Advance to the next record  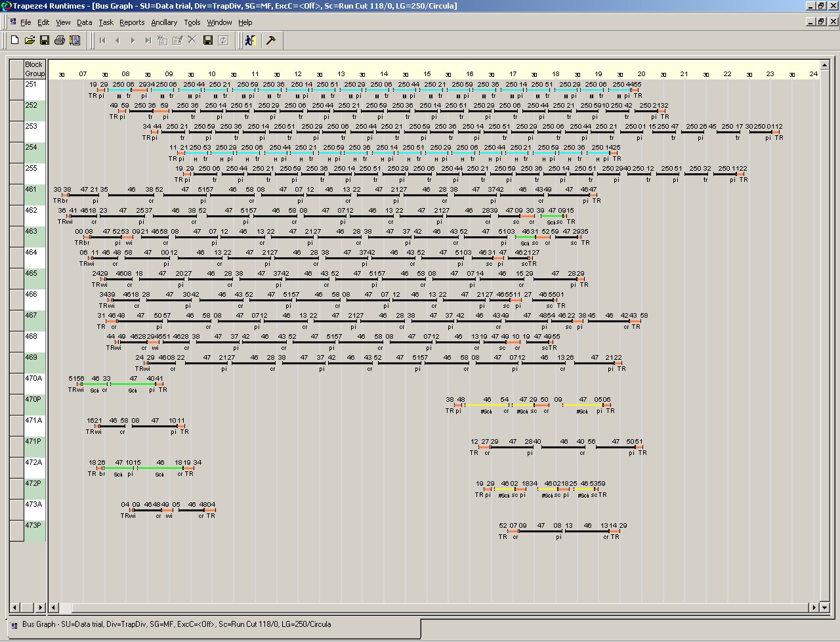click(131, 40)
